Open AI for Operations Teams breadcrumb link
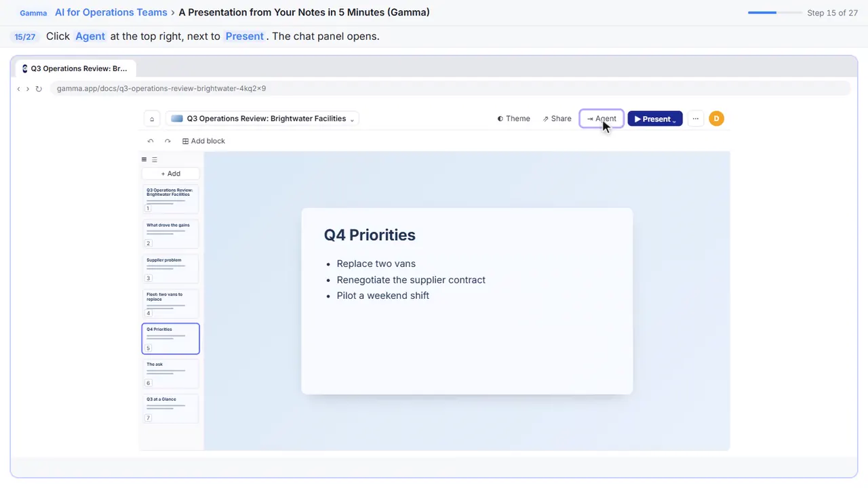This screenshot has width=868, height=488. pos(111,12)
